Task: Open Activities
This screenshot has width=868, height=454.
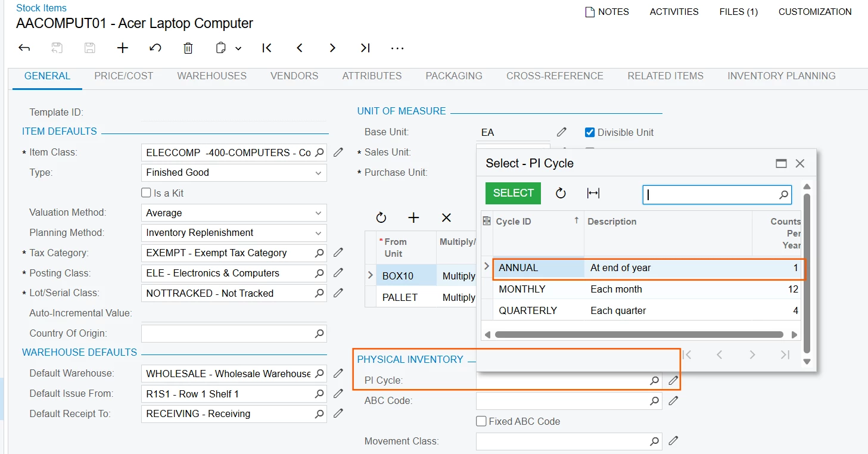Action: point(674,12)
